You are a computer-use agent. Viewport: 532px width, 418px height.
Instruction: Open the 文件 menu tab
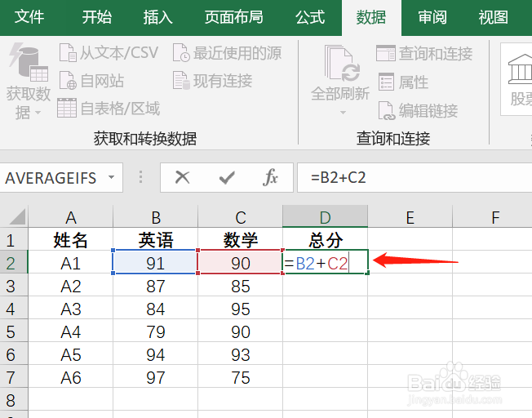coord(29,17)
